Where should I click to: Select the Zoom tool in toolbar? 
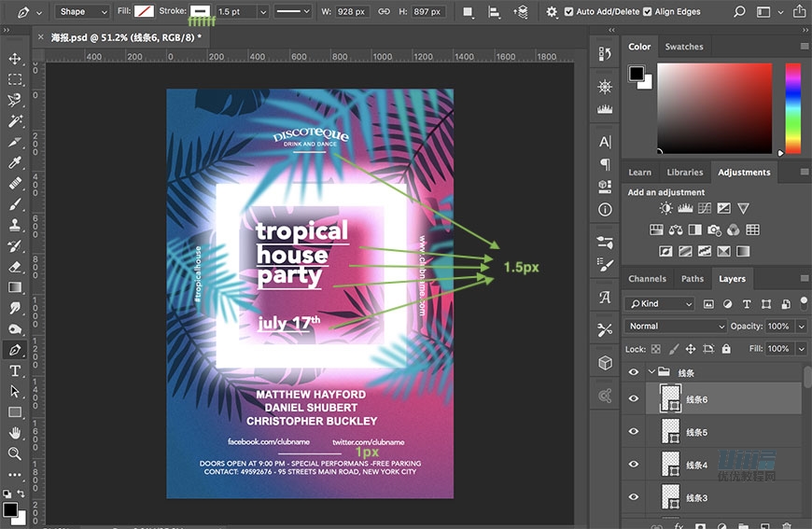15,453
